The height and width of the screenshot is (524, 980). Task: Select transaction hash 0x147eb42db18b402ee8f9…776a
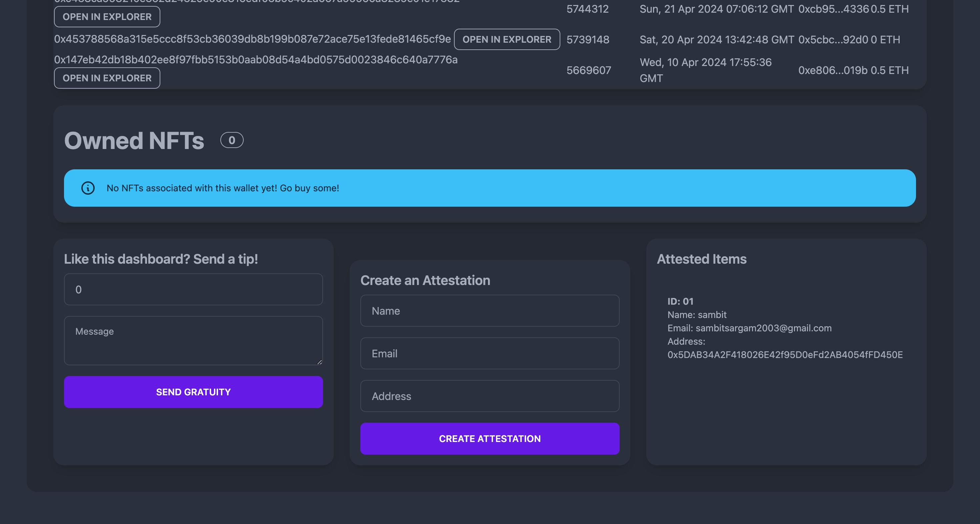point(256,60)
